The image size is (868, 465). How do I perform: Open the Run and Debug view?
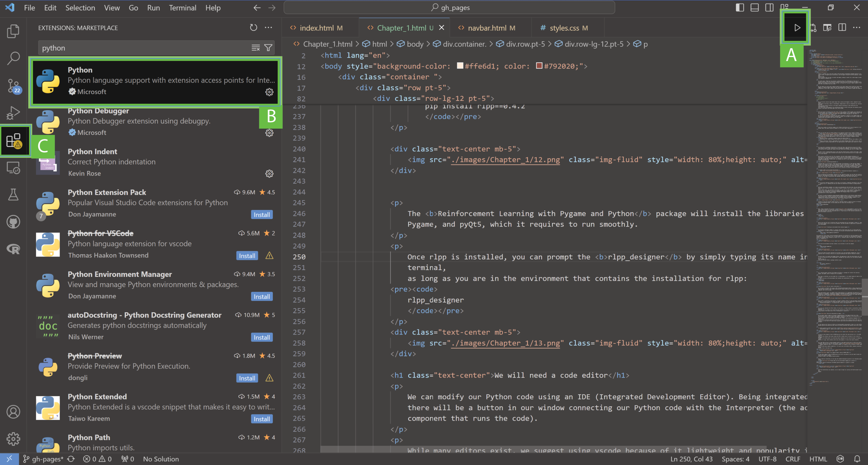pyautogui.click(x=13, y=113)
